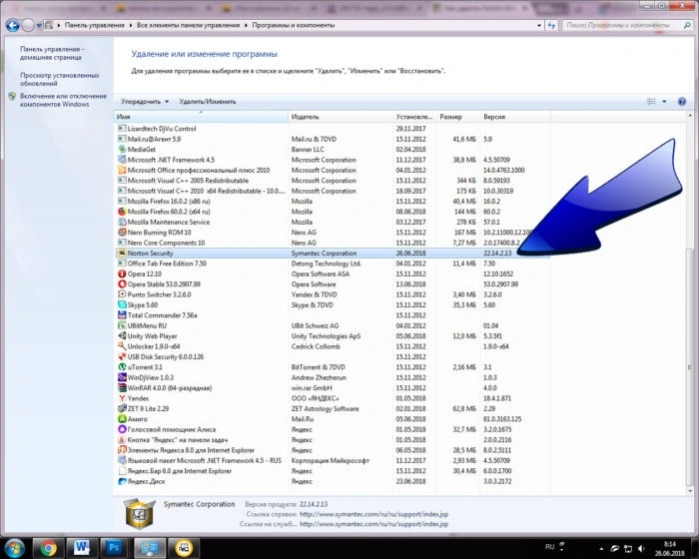Click the Norton Security row icon
The width and height of the screenshot is (699, 559).
122,253
